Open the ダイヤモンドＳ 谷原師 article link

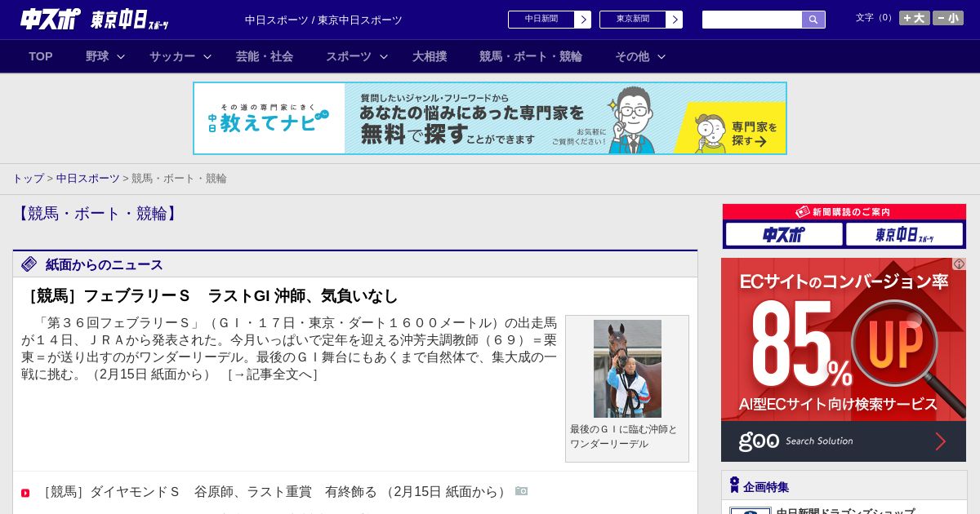coord(274,492)
